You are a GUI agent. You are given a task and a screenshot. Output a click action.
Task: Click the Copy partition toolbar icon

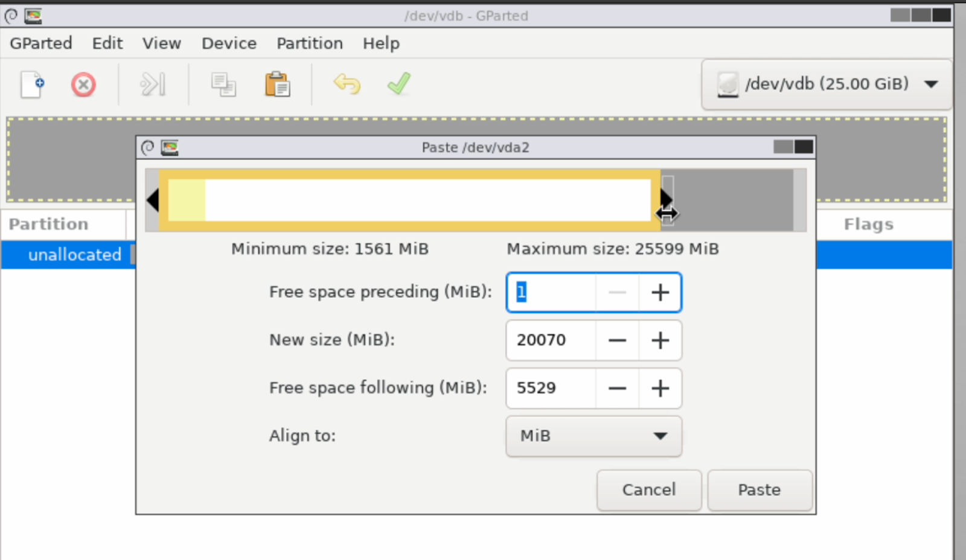click(x=223, y=84)
